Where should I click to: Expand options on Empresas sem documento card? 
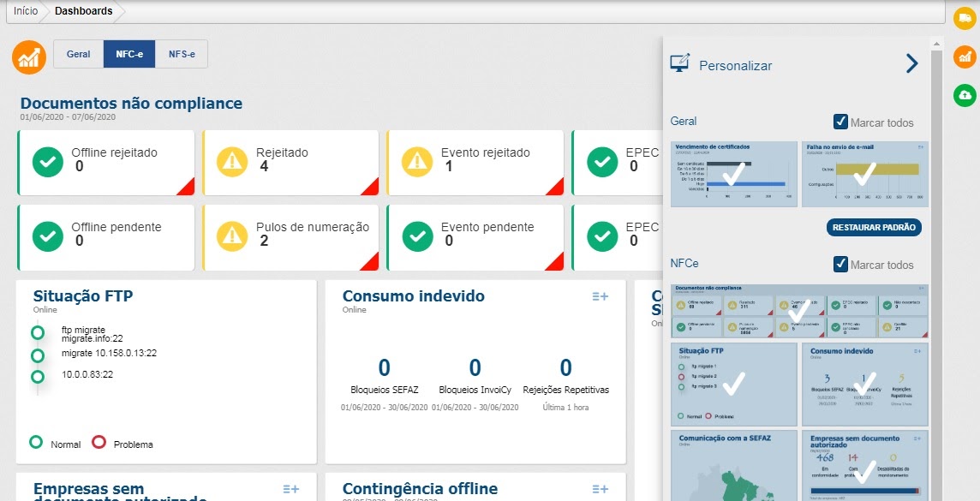coord(291,489)
